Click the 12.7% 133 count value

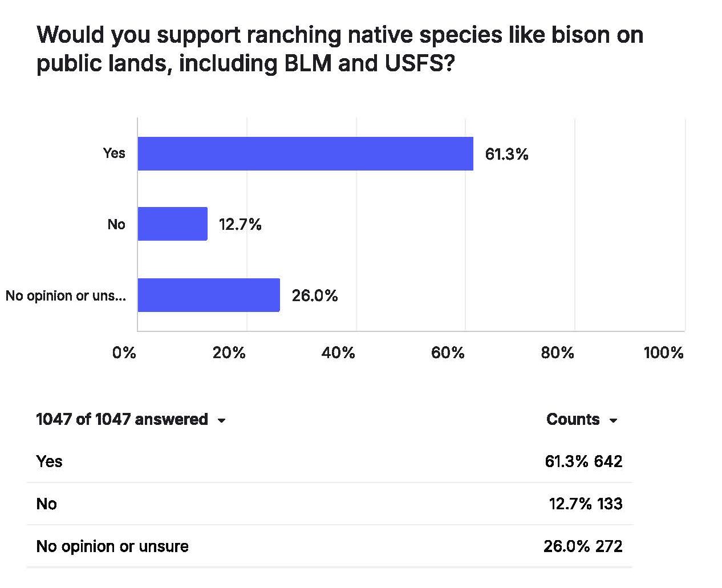point(586,504)
